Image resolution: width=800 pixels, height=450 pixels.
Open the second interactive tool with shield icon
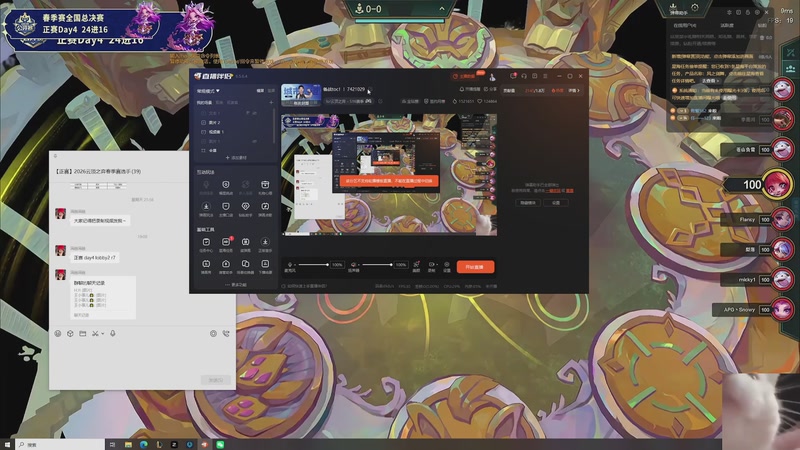226,187
